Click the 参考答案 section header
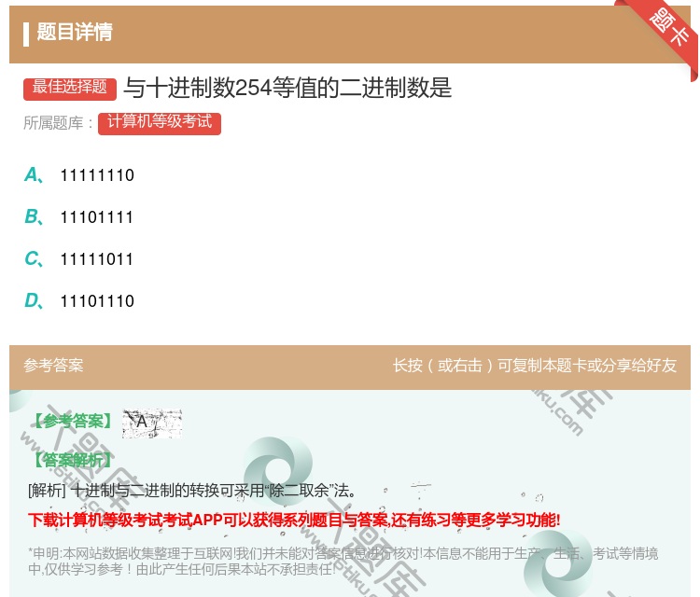The height and width of the screenshot is (597, 700). coord(53,366)
